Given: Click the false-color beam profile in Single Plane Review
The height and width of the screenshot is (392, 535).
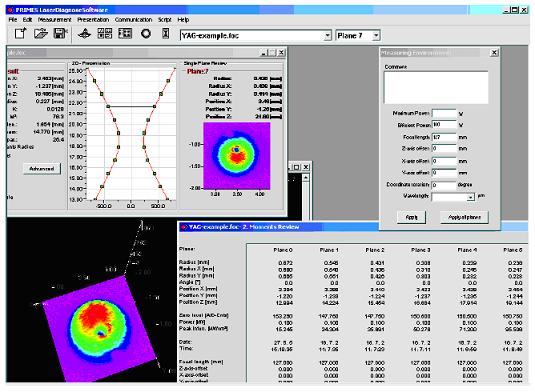Looking at the screenshot, I should [236, 156].
